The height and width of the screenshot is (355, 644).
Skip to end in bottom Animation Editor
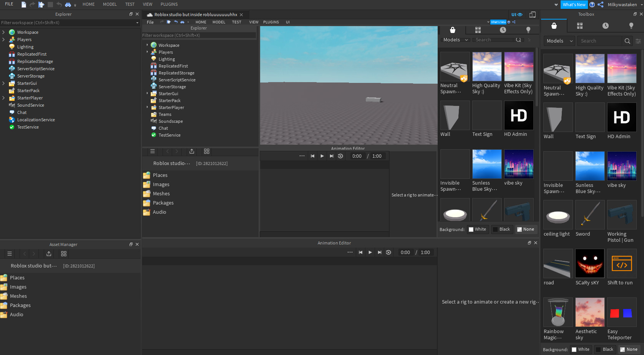point(380,252)
